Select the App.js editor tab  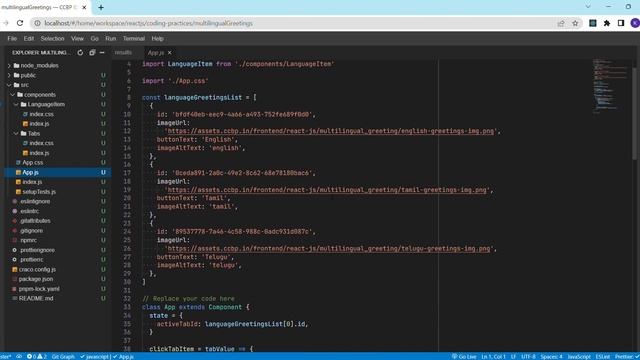156,53
